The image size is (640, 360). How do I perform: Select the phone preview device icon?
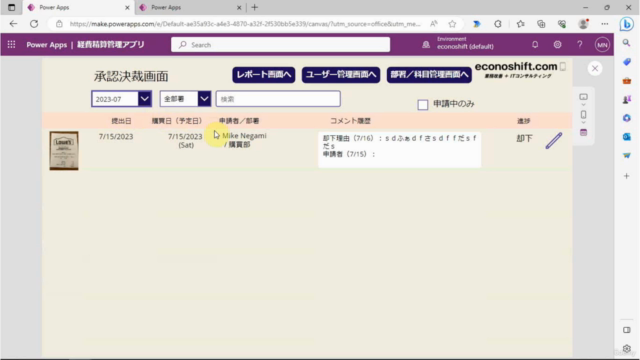583,115
